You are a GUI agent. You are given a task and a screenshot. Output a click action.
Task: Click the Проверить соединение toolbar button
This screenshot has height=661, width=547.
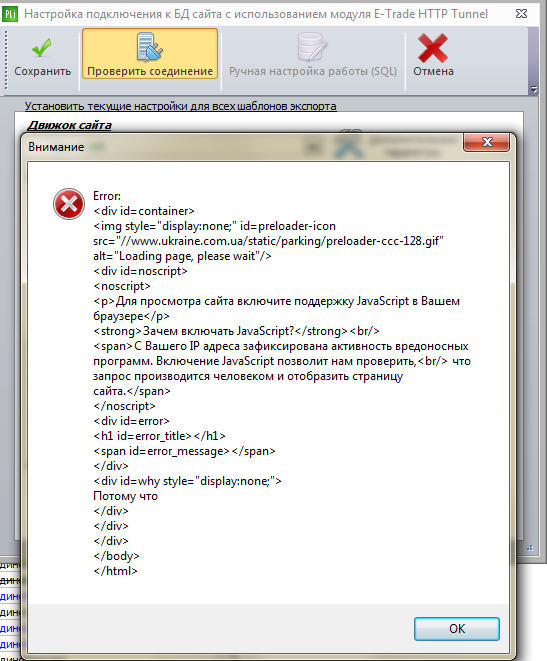(x=150, y=54)
